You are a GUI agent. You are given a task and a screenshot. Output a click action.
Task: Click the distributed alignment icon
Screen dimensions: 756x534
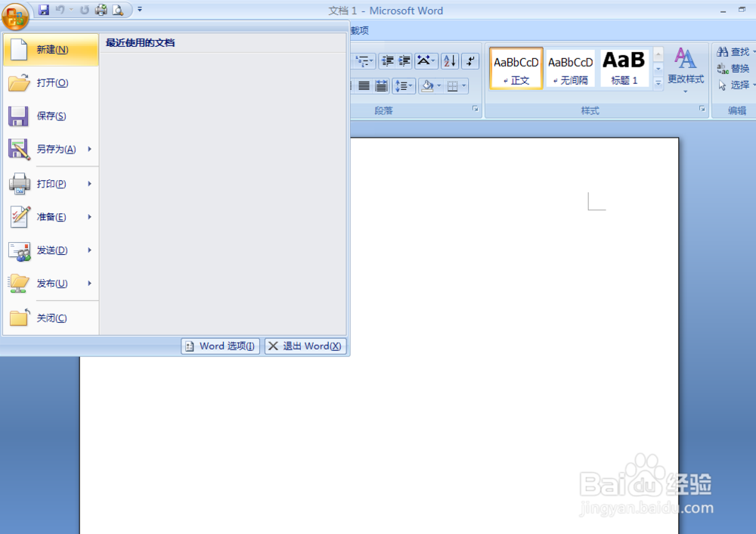point(381,86)
